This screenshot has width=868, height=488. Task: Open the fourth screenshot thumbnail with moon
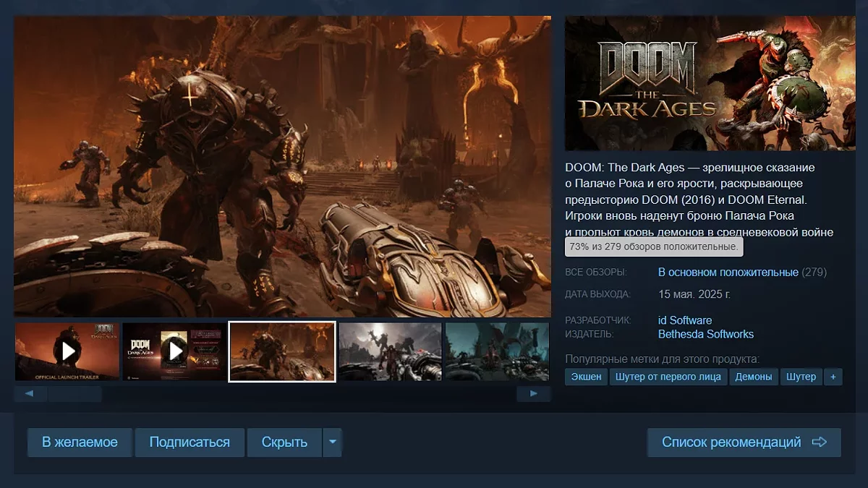click(x=390, y=351)
